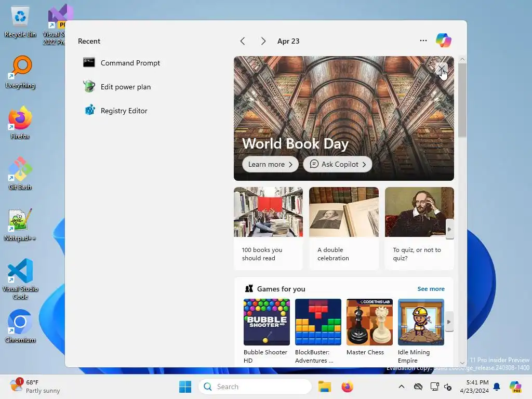Screen dimensions: 532x399
Task: Open Bubble Shooter HD game
Action: (267, 331)
